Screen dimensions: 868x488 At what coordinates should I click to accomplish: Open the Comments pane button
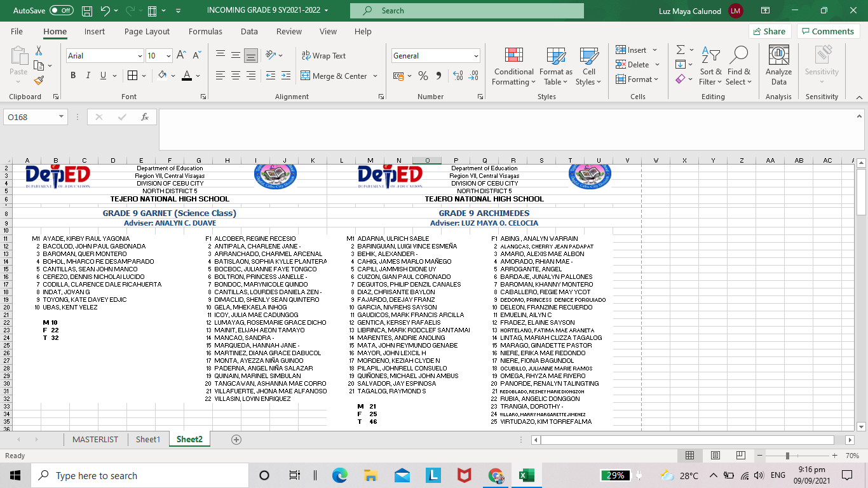pos(829,31)
